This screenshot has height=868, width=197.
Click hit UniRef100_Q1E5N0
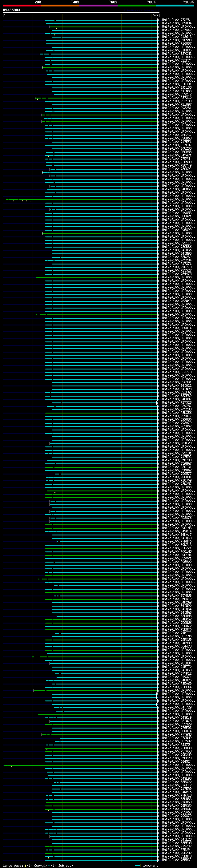177,40
